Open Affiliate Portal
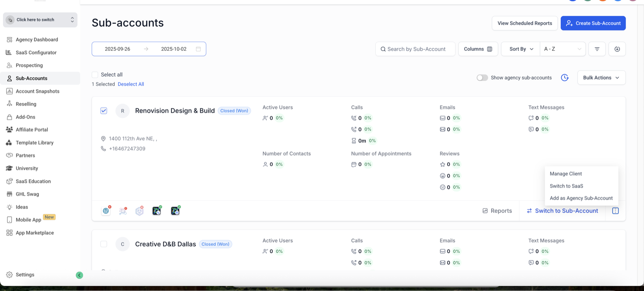644x291 pixels. [x=32, y=130]
